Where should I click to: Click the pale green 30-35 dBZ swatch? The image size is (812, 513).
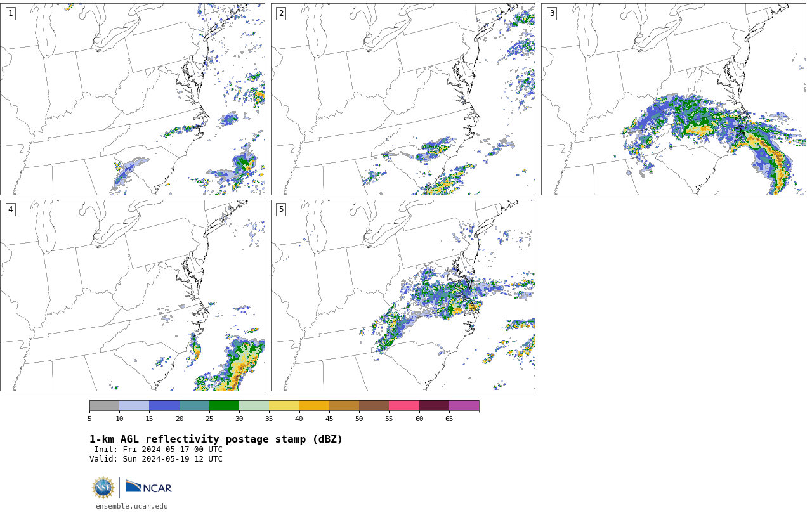(x=254, y=406)
